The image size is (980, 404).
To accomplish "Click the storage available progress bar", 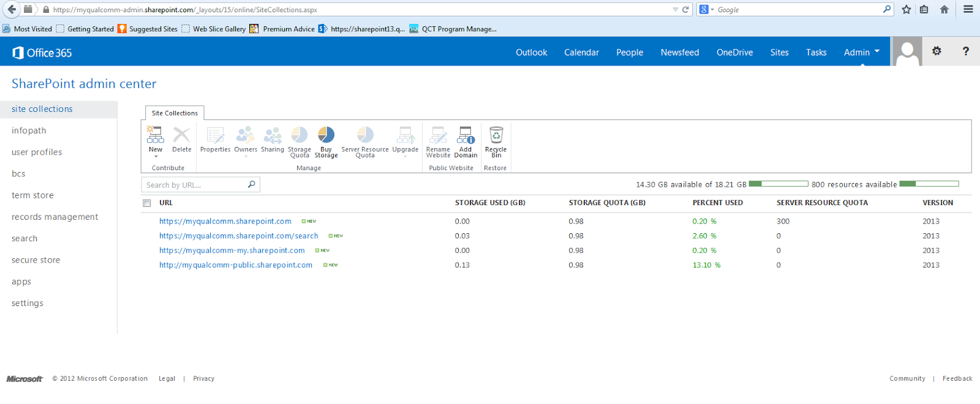I will pyautogui.click(x=778, y=184).
